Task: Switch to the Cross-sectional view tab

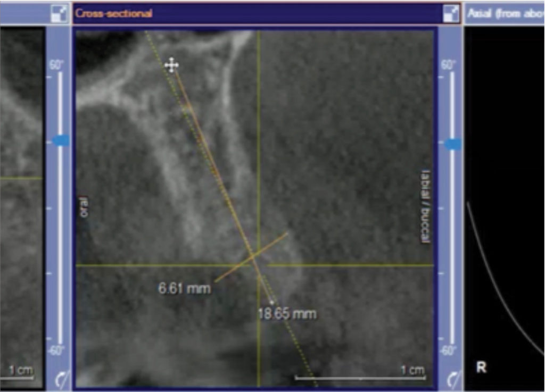Action: [x=101, y=14]
